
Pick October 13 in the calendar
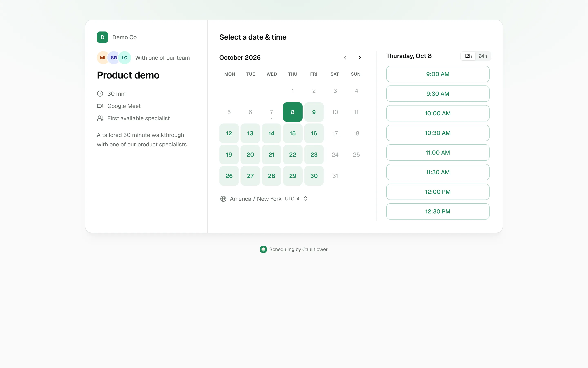250,133
